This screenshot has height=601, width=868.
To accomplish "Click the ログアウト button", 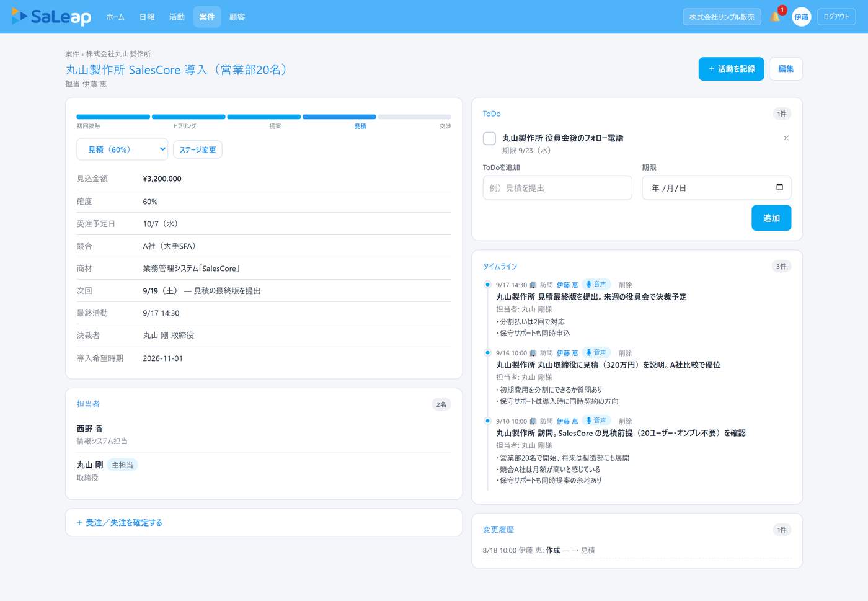I will [x=836, y=17].
